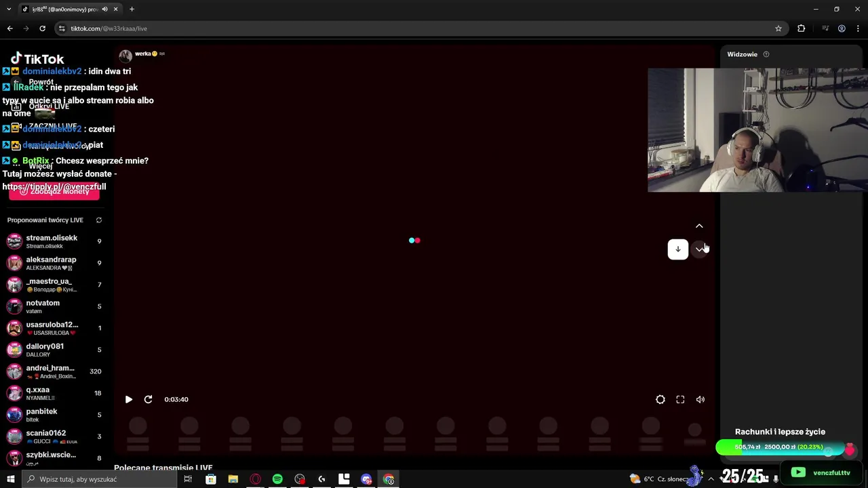This screenshot has width=868, height=488.
Task: Mute the live stream volume
Action: click(701, 399)
